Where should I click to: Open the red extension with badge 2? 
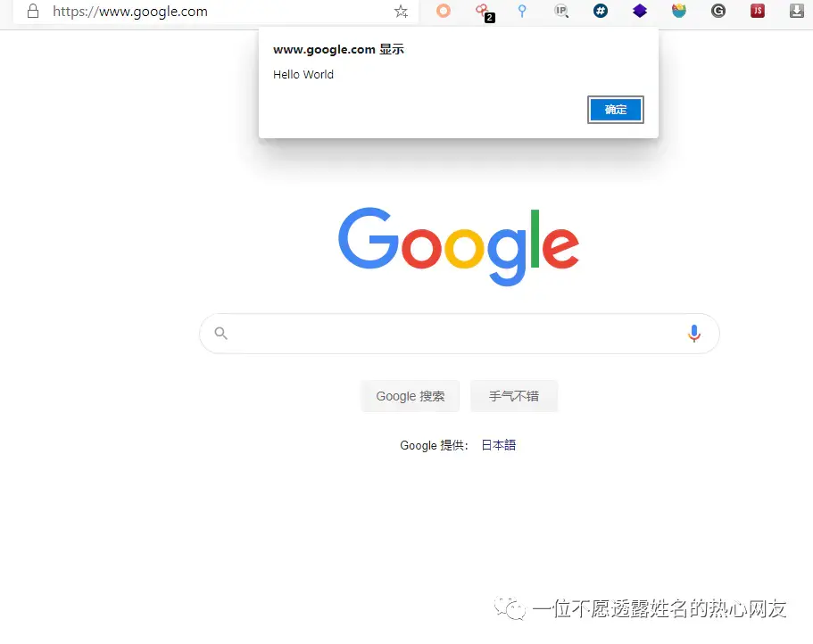485,12
